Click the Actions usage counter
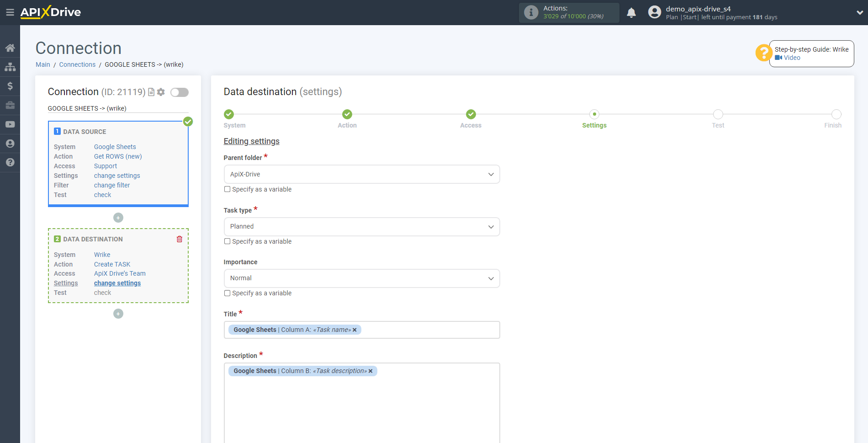Screen dimensions: 868x443 [x=573, y=16]
